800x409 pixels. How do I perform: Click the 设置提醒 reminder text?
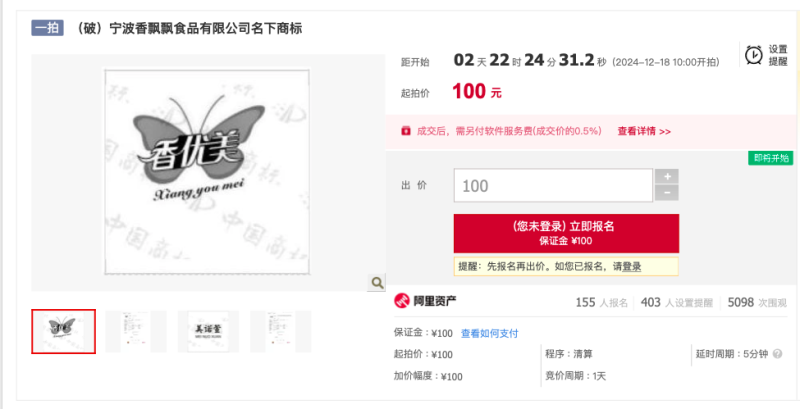[778, 55]
